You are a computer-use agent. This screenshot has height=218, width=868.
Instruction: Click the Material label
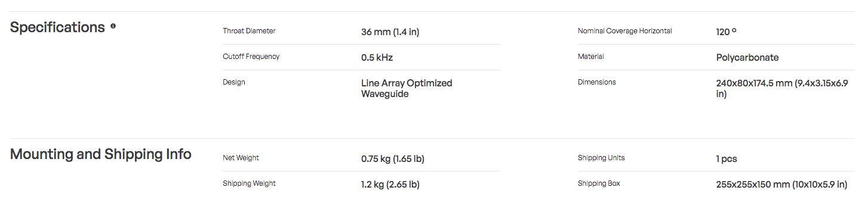[590, 57]
